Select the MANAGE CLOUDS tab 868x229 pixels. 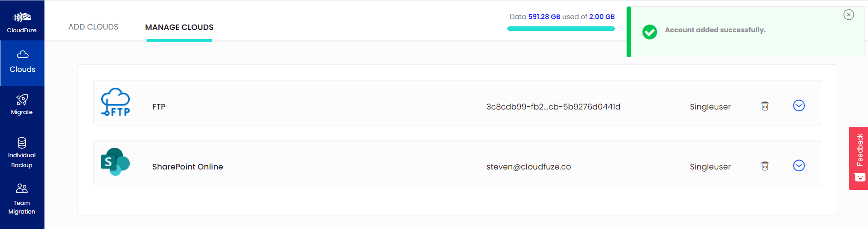click(179, 27)
